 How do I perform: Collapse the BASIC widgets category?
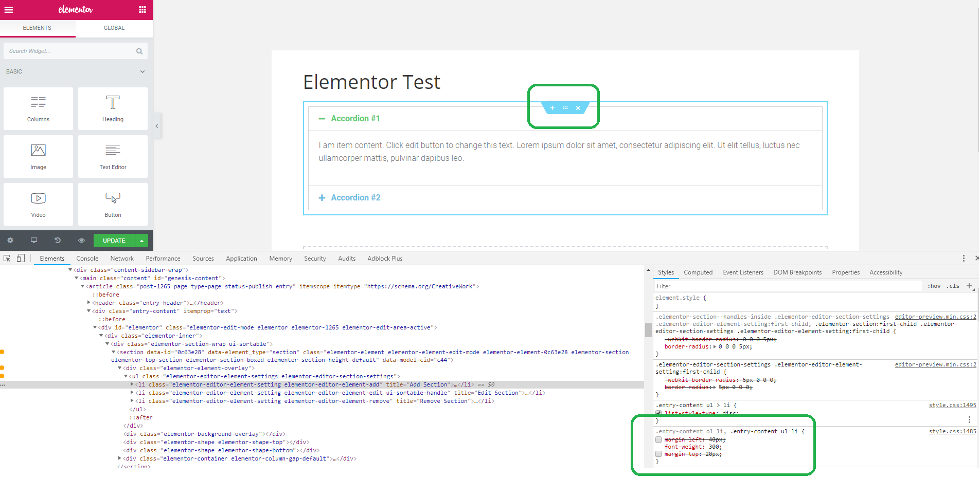pyautogui.click(x=142, y=71)
